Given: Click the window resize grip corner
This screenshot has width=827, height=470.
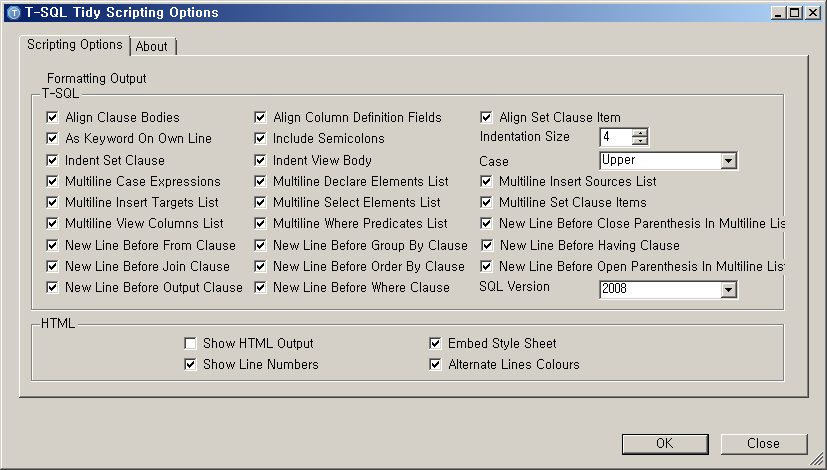Looking at the screenshot, I should tap(816, 460).
